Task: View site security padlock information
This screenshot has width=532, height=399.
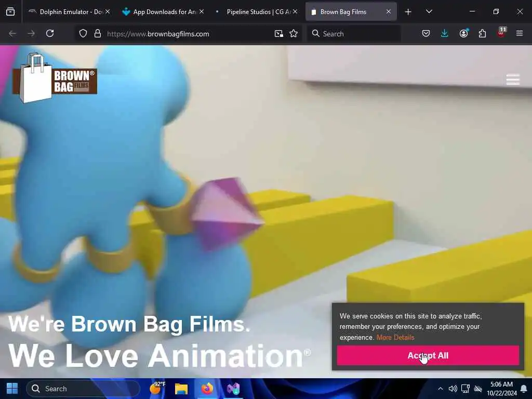Action: (x=98, y=33)
